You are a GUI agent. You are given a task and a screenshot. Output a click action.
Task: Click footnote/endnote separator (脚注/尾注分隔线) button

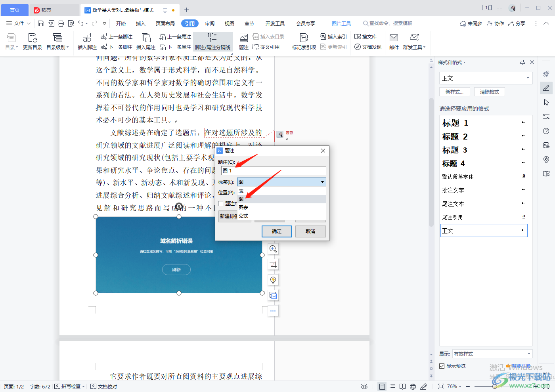click(x=213, y=41)
